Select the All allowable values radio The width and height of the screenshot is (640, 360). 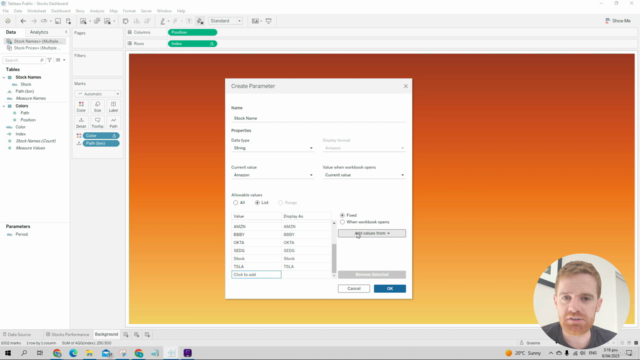click(x=236, y=202)
